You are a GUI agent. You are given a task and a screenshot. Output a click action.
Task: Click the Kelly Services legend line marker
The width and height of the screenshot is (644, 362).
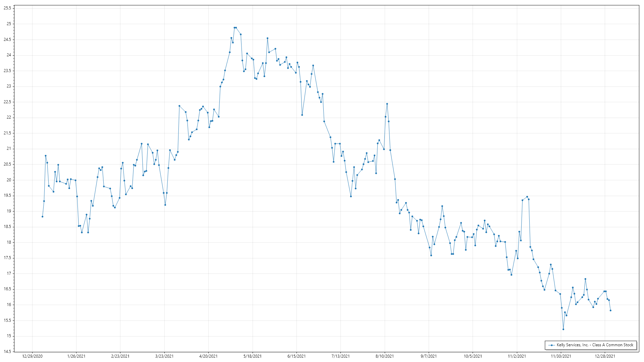pos(551,345)
